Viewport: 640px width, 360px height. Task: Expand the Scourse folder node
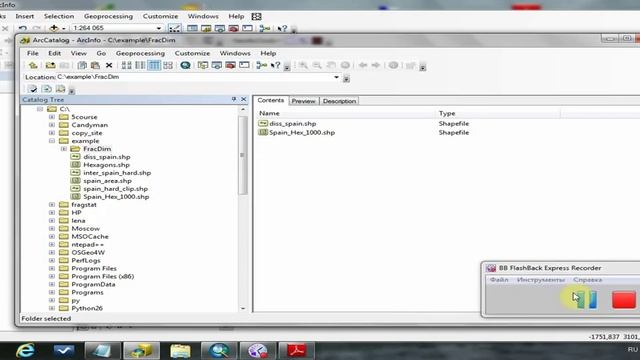[52, 117]
